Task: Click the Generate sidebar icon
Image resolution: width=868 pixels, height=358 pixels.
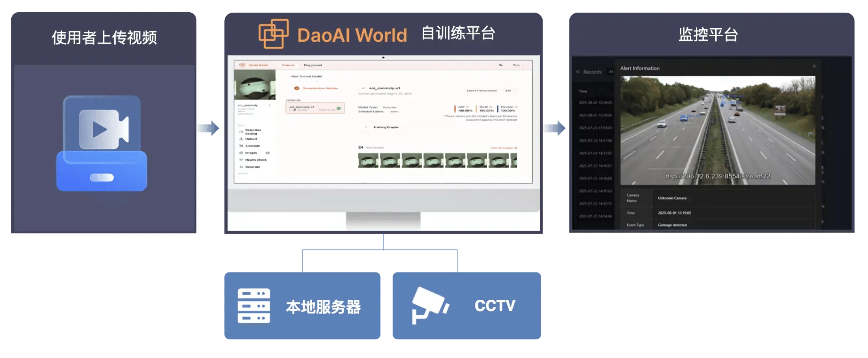Action: coord(241,167)
